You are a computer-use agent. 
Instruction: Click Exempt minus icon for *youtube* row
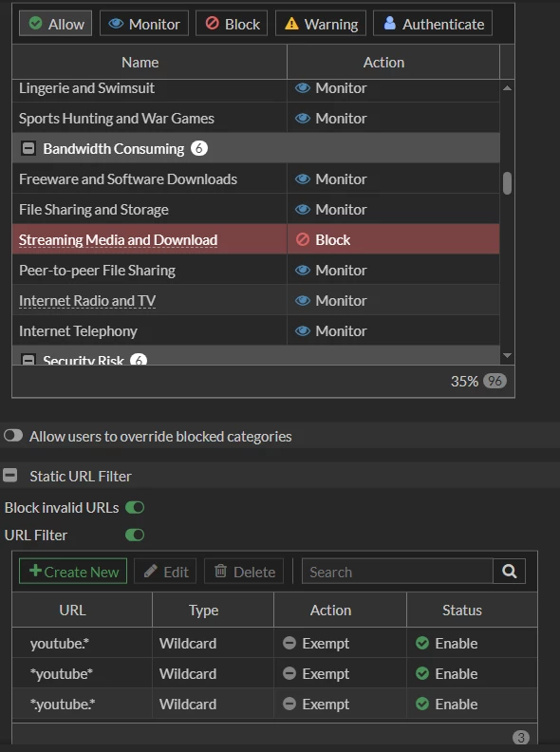(x=289, y=673)
